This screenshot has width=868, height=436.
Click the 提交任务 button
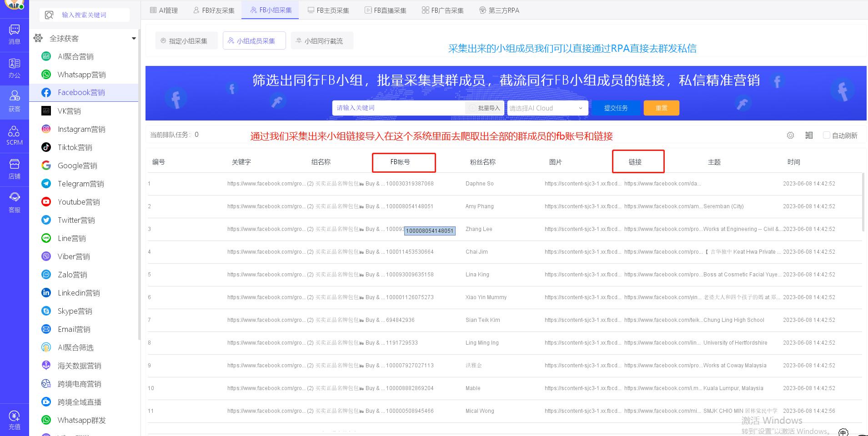(616, 108)
